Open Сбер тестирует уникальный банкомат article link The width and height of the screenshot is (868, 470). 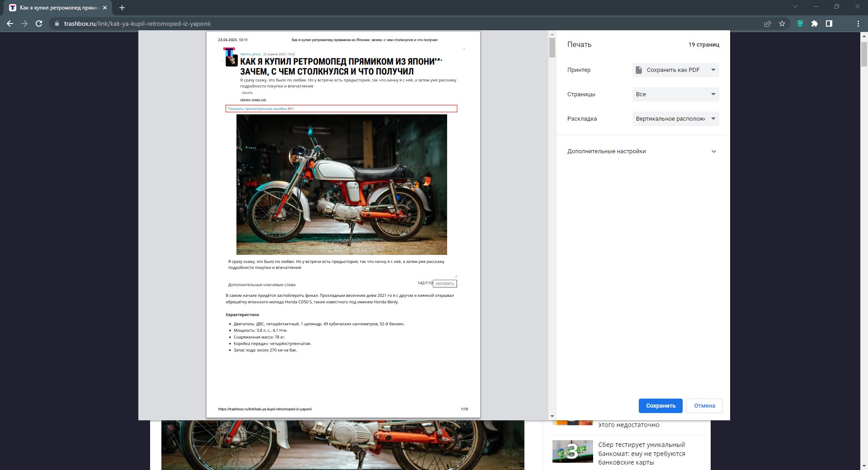pos(642,453)
